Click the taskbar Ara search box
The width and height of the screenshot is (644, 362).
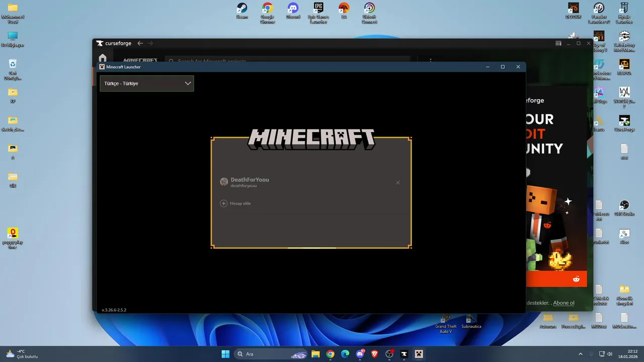(271, 354)
